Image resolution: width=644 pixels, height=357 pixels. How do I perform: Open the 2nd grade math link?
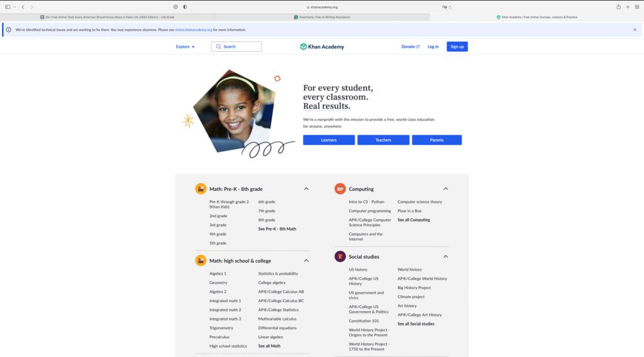(x=218, y=216)
